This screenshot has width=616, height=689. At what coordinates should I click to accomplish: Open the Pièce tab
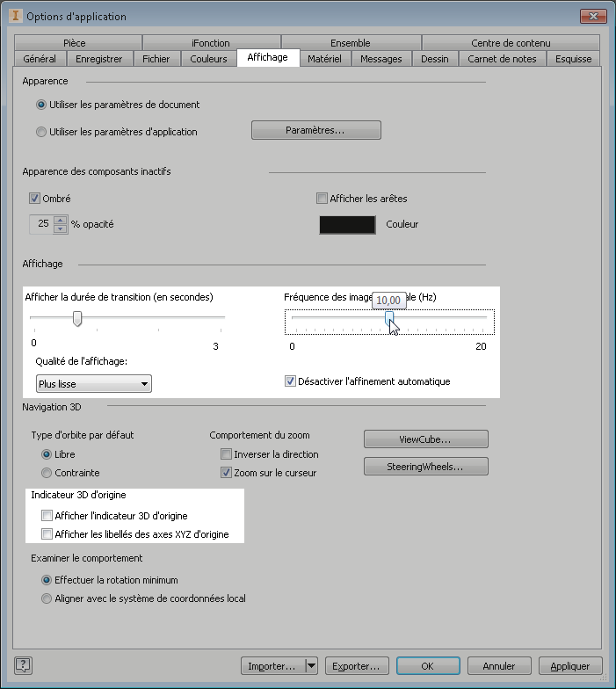(77, 42)
